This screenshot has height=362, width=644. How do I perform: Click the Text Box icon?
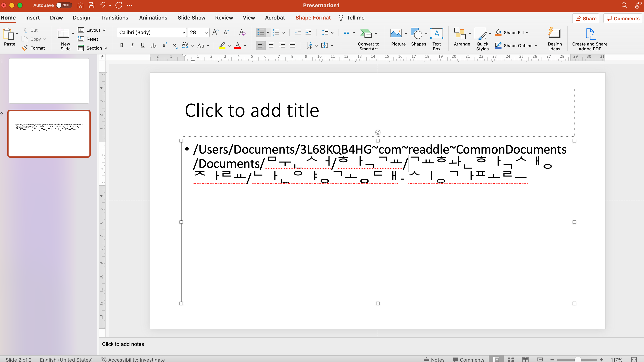click(436, 34)
